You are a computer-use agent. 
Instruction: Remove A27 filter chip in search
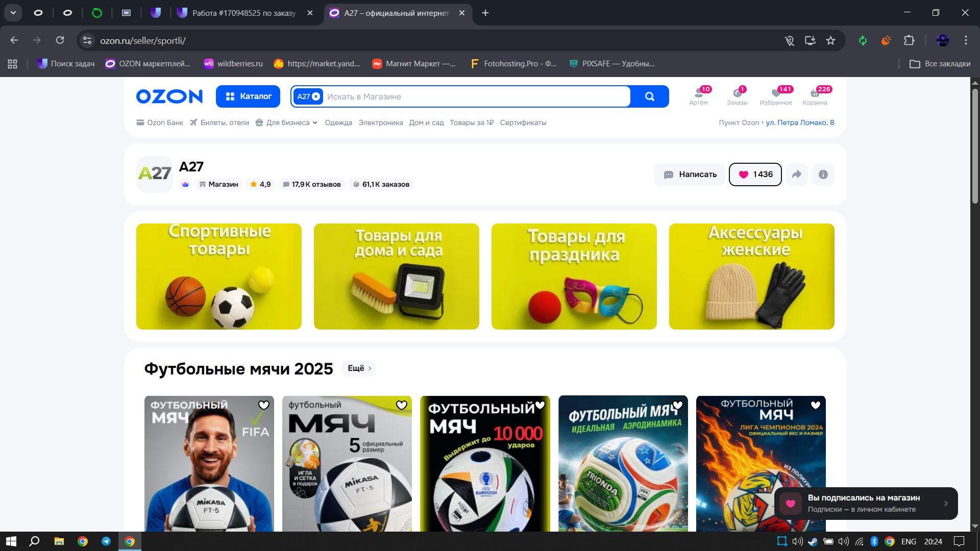(x=316, y=96)
